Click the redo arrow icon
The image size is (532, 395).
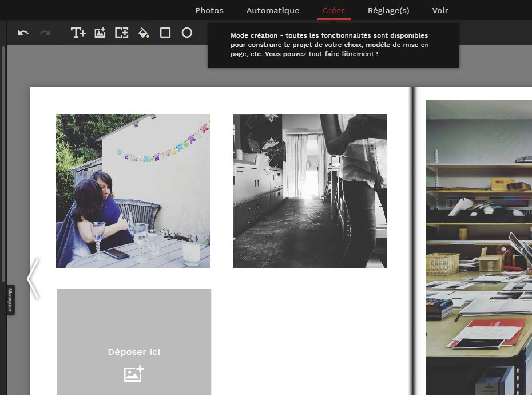(45, 33)
